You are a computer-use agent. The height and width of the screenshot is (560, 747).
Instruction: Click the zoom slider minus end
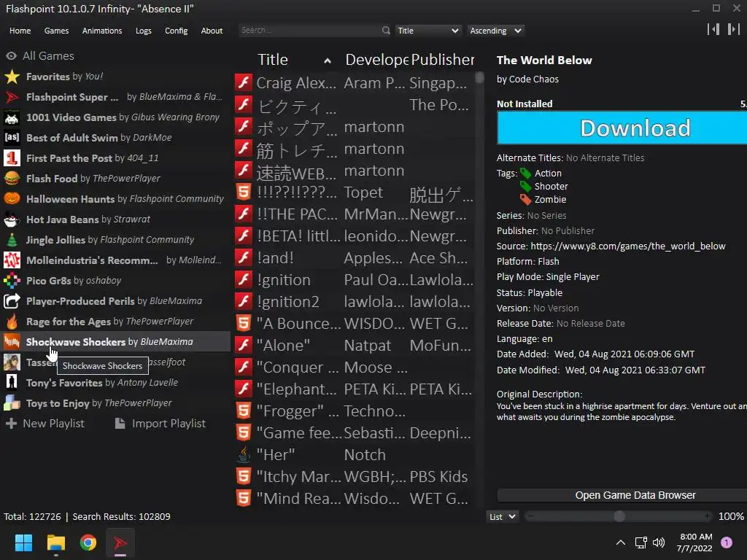pyautogui.click(x=531, y=516)
